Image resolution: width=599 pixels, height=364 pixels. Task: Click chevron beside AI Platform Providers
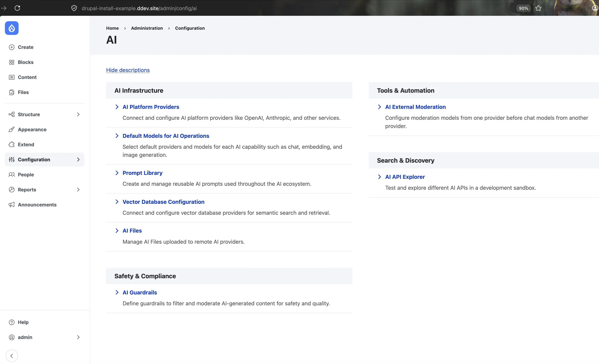point(117,107)
